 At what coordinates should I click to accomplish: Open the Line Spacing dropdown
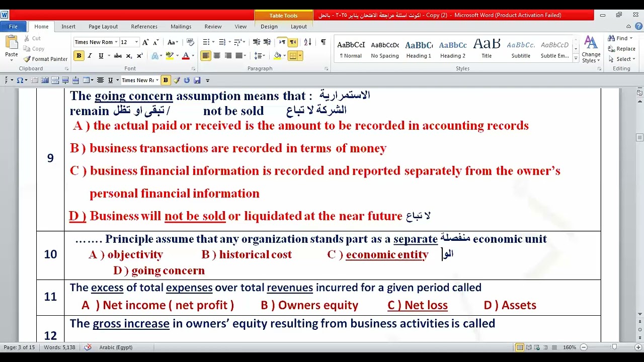259,56
